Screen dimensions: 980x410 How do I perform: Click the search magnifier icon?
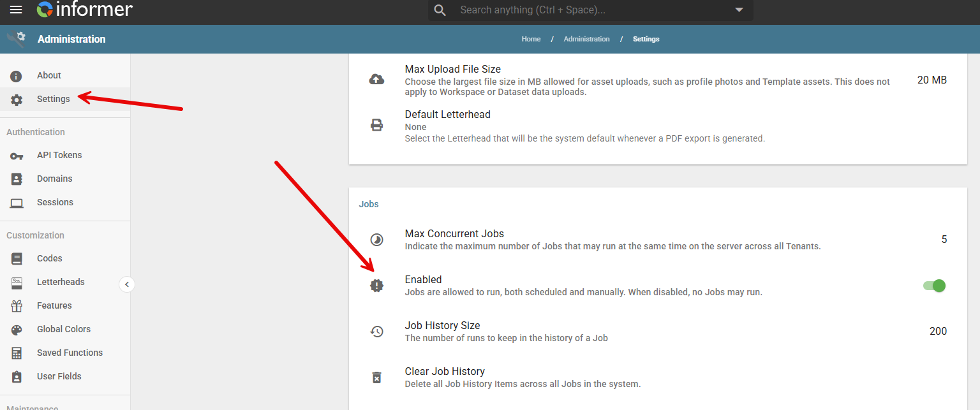(440, 10)
